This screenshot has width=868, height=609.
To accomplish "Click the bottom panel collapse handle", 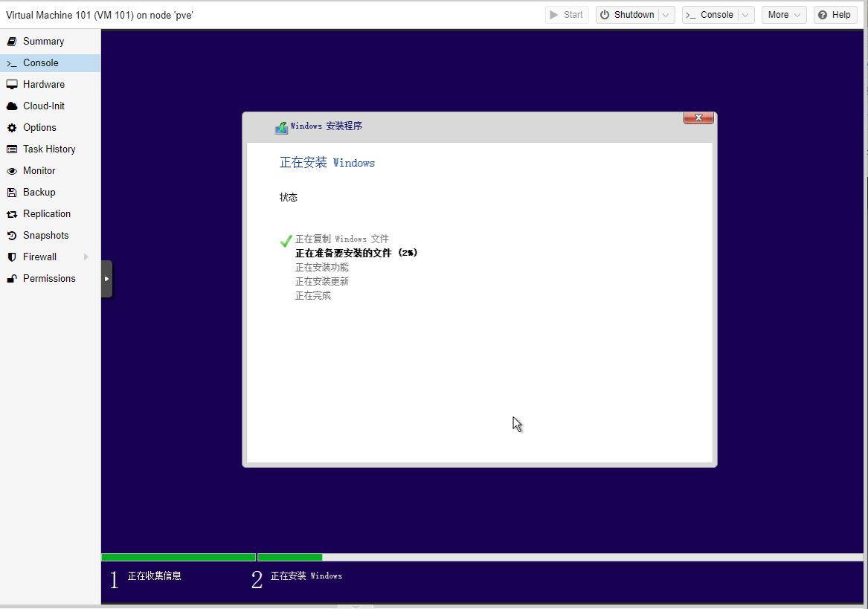I will pyautogui.click(x=356, y=607).
